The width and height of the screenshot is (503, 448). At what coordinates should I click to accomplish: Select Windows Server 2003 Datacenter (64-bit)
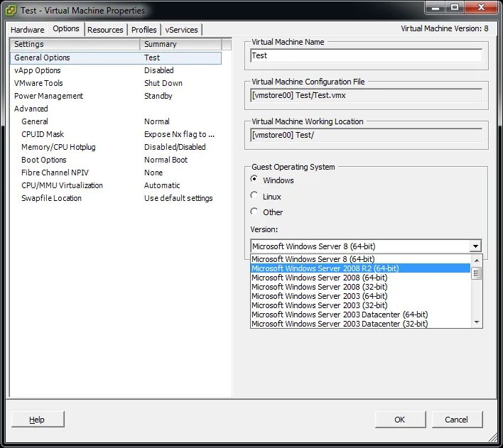point(360,315)
